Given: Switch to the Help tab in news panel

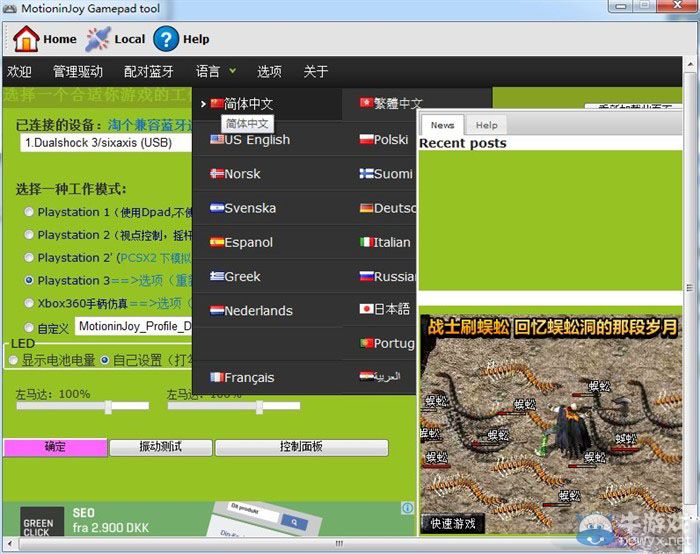Looking at the screenshot, I should tap(487, 125).
